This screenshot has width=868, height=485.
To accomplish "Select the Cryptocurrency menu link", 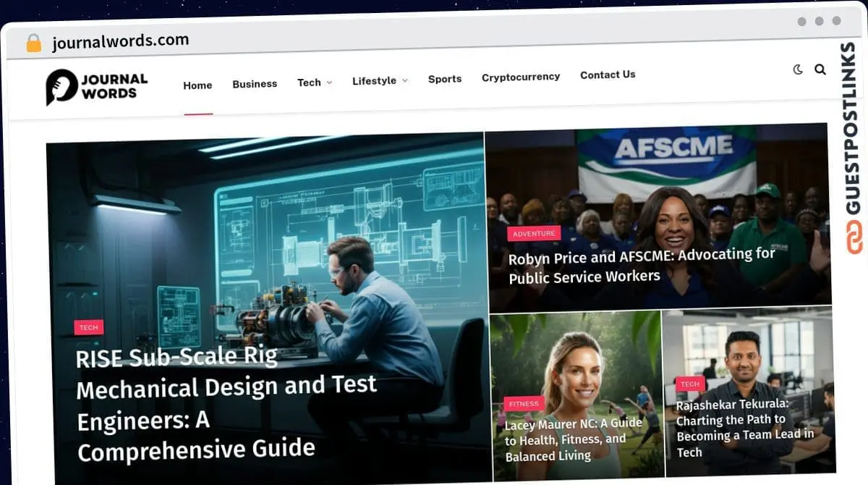I will tap(521, 77).
